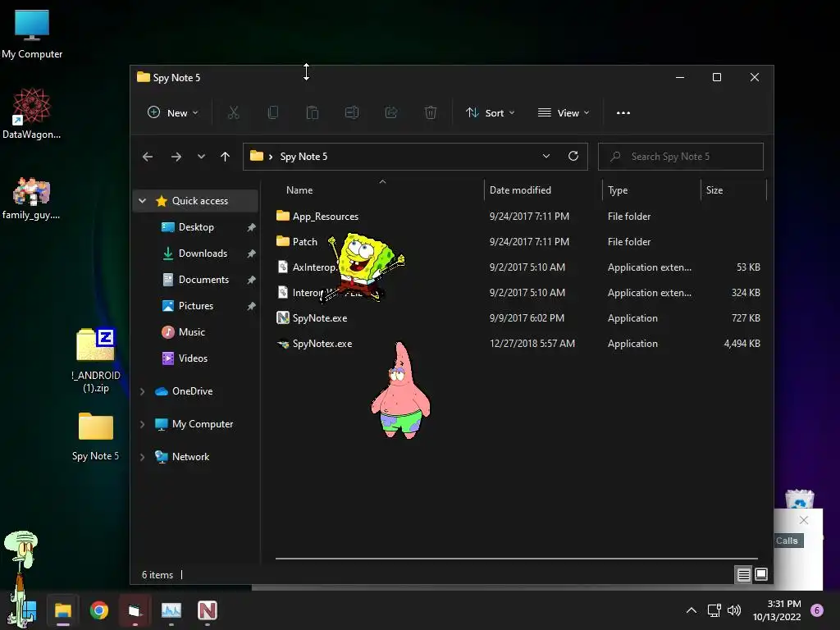Open the Sort dropdown menu
This screenshot has width=840, height=630.
coord(490,112)
